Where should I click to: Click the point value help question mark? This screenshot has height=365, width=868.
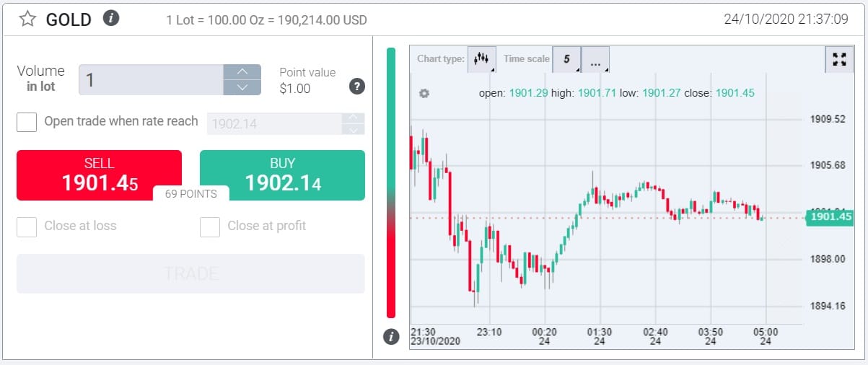pos(356,87)
